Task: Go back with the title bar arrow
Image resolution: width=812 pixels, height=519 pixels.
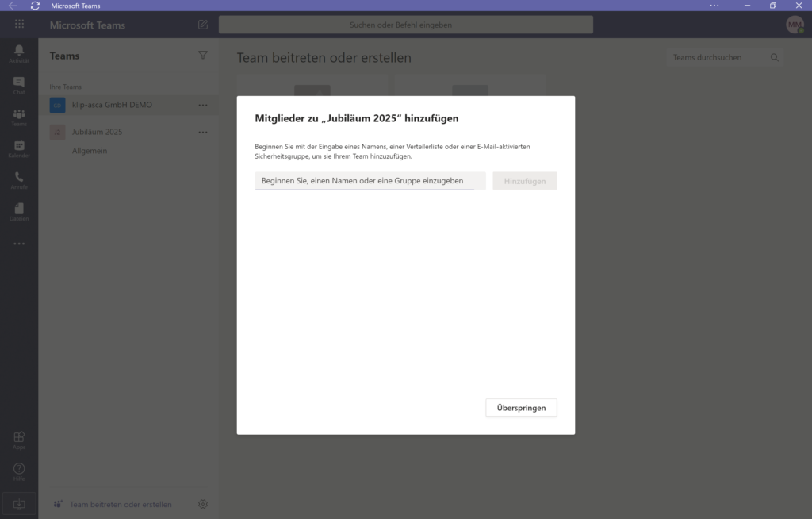Action: pyautogui.click(x=13, y=6)
